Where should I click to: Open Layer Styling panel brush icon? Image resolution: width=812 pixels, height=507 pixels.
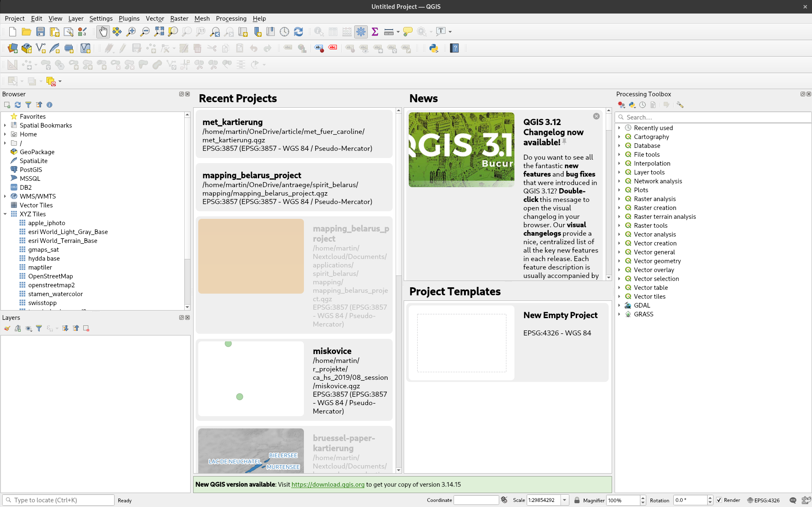click(7, 328)
